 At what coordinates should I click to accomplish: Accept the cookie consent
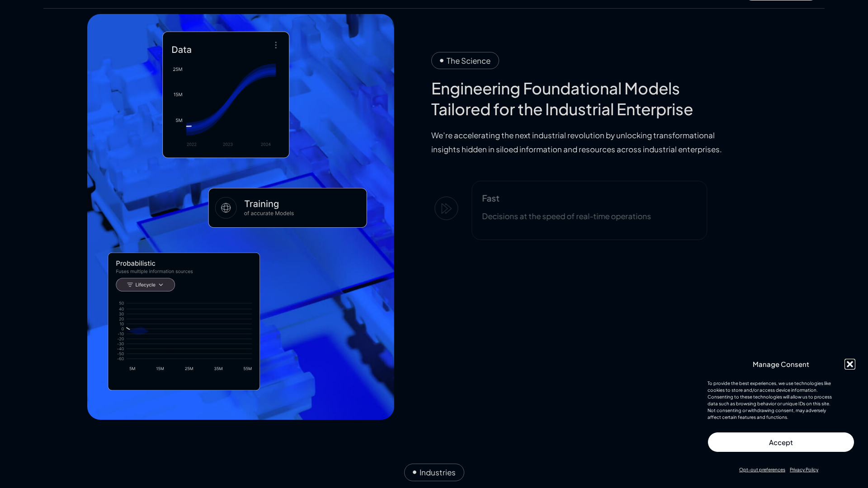781,442
